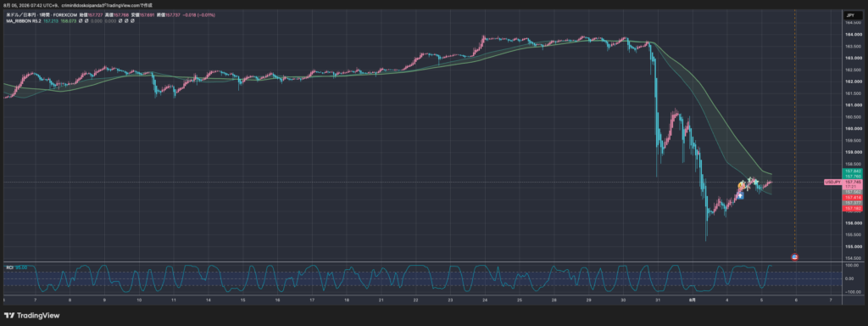Click the 164.000 level on price axis

click(852, 34)
